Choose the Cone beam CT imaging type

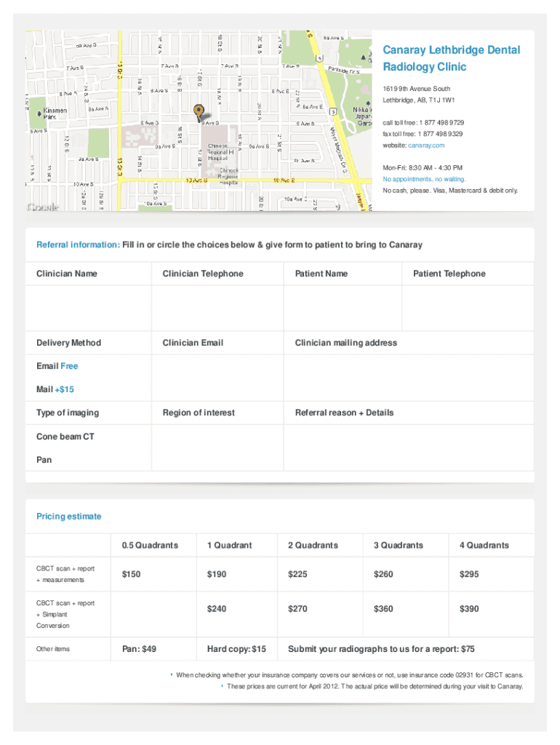(65, 437)
